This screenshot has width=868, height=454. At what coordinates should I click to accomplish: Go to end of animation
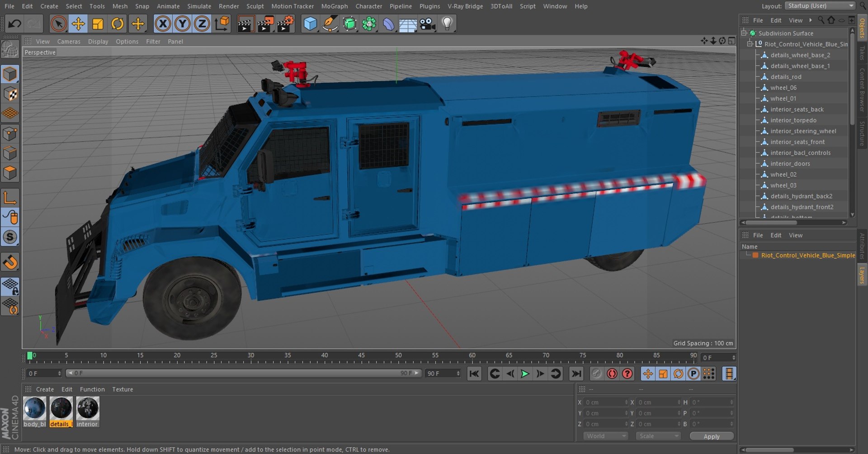click(x=576, y=374)
